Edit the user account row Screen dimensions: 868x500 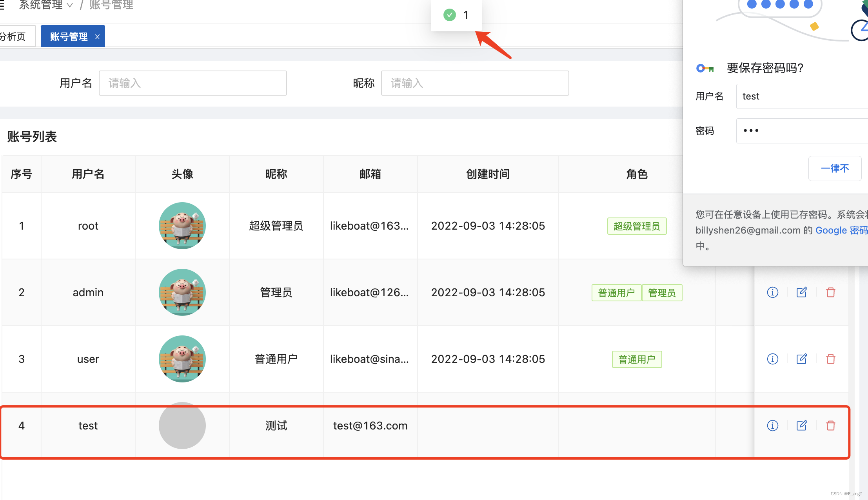point(802,359)
